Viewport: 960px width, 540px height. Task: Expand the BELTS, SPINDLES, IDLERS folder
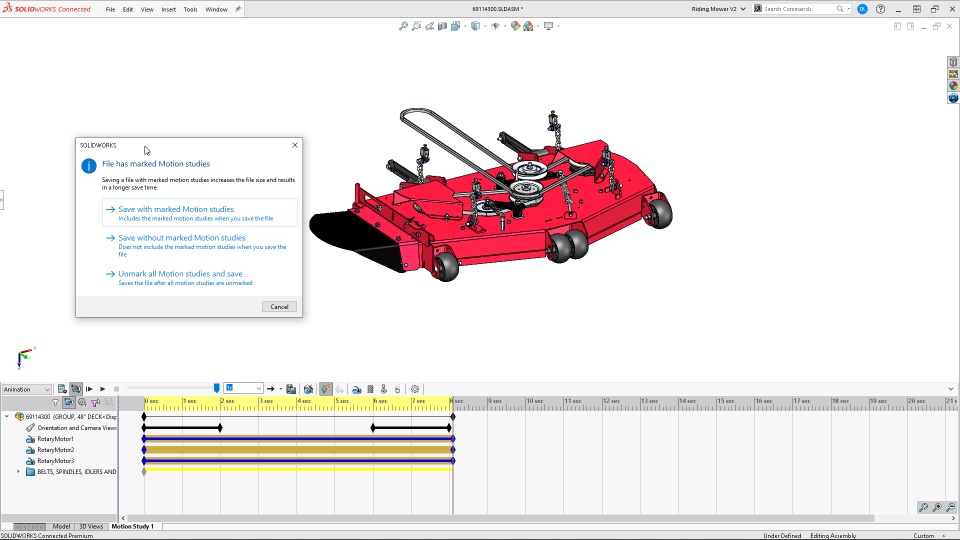point(18,472)
